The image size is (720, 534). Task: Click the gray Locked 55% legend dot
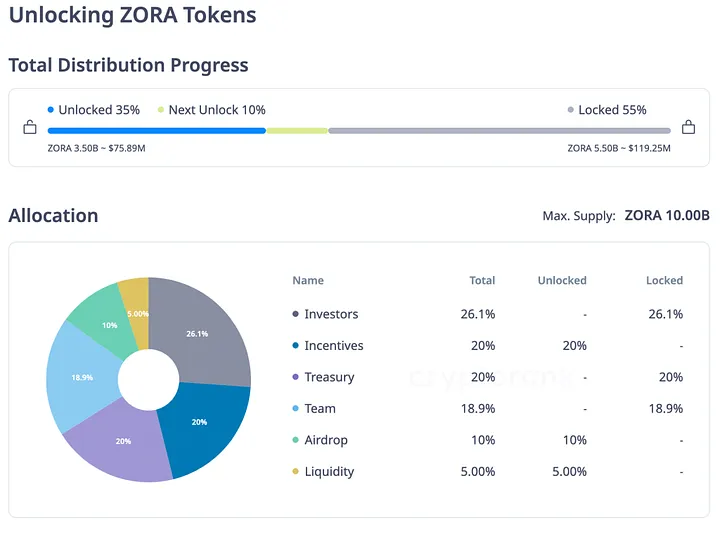tap(571, 110)
